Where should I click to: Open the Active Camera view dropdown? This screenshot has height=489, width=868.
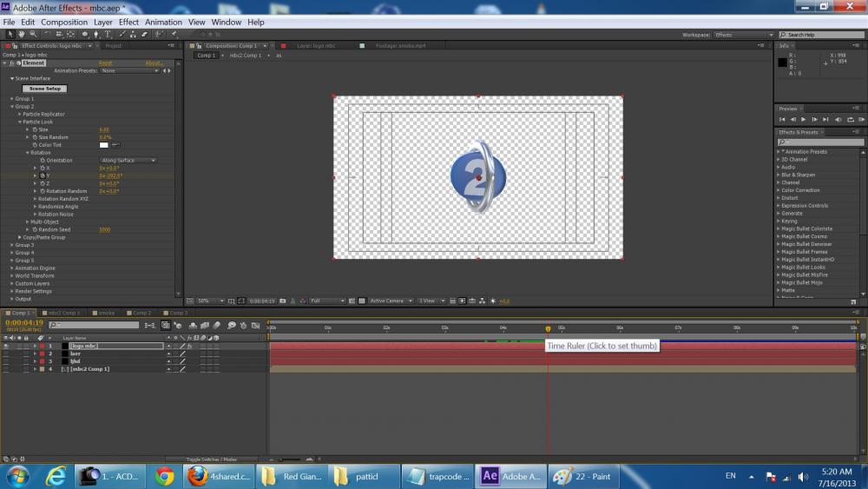pos(391,301)
